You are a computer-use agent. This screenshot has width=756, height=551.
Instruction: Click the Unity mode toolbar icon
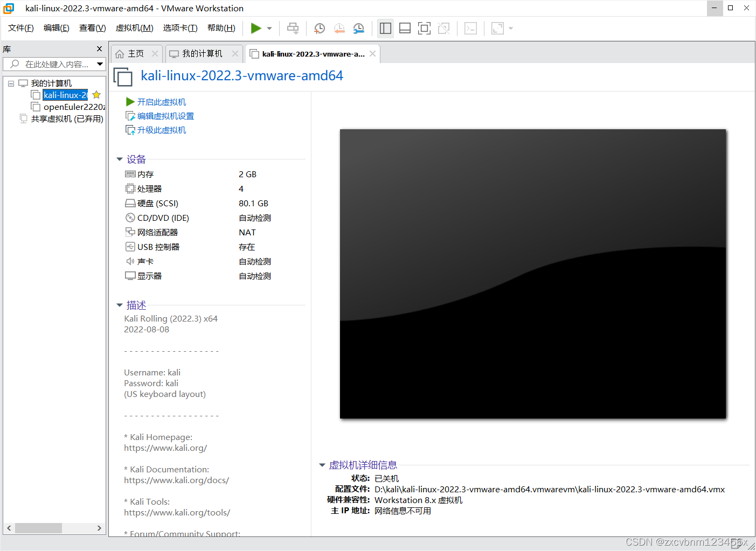(443, 28)
